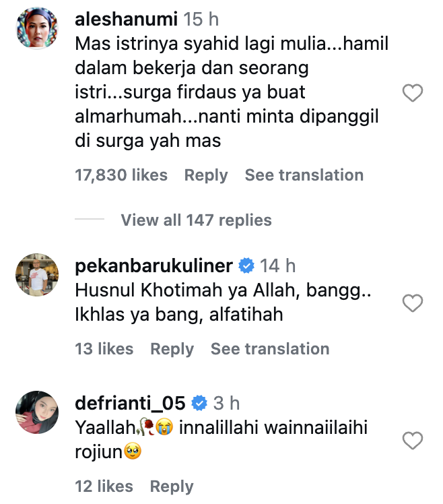This screenshot has height=504, width=443.
Task: See translation of aleshanumi's comment
Action: point(304,175)
